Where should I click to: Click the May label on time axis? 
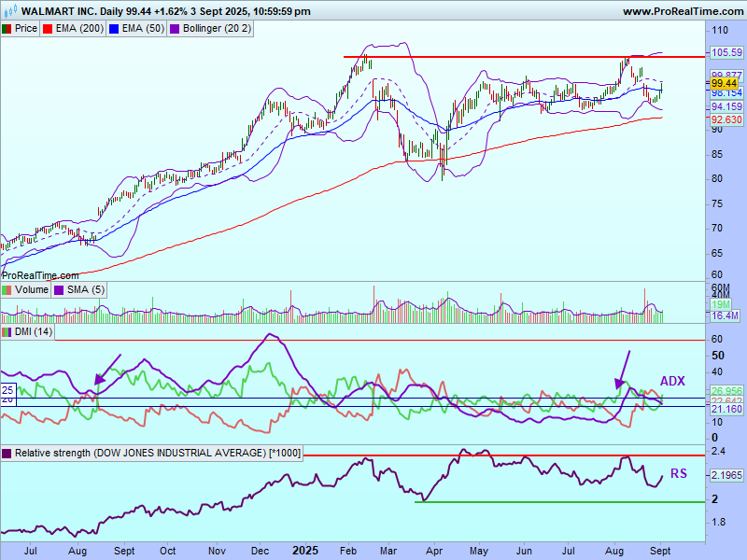click(x=479, y=551)
